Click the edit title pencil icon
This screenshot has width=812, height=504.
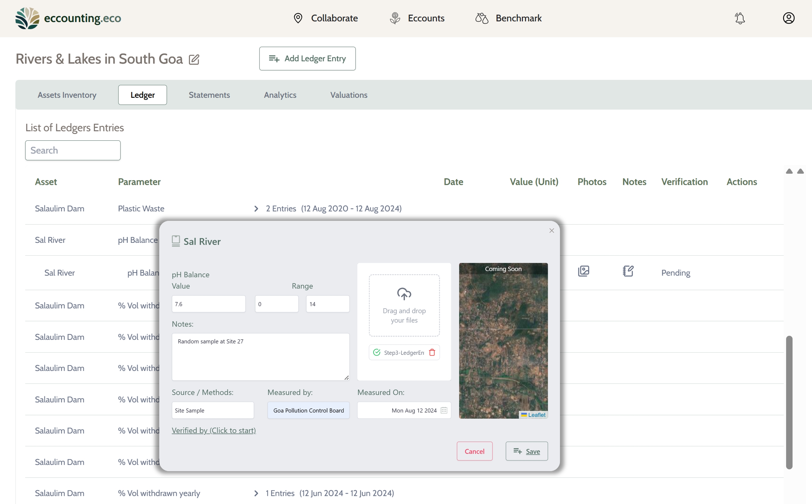(x=194, y=60)
